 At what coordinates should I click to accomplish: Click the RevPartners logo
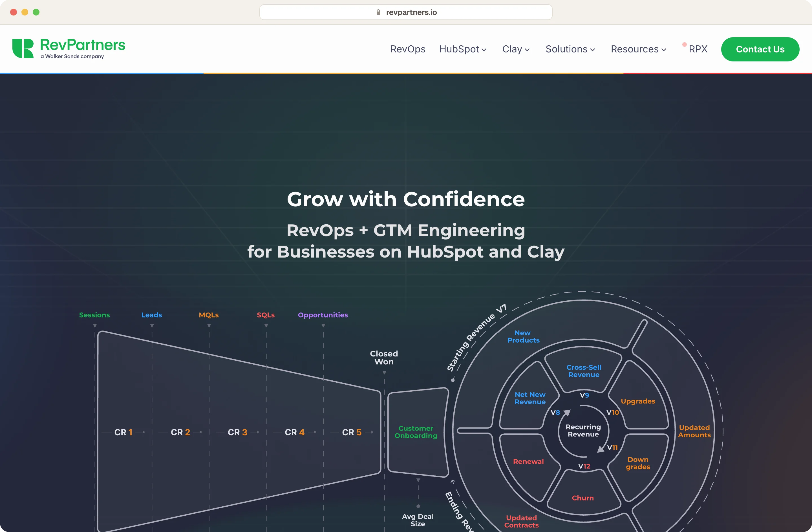69,48
